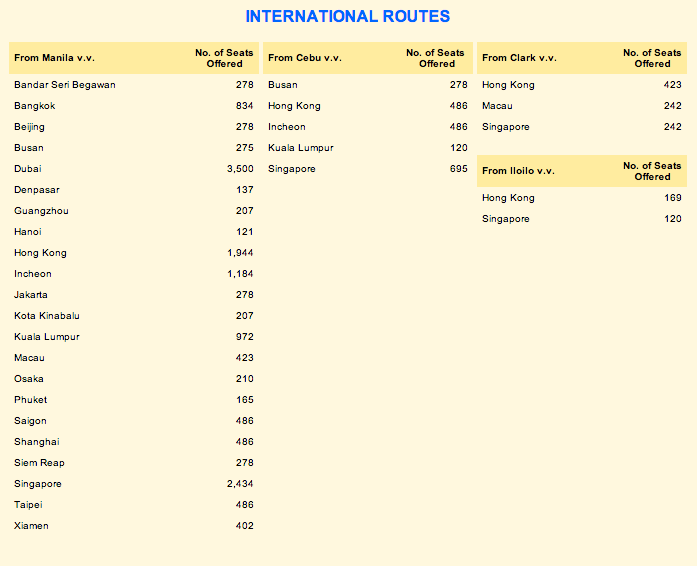This screenshot has height=566, width=697.
Task: Click the 210 seats value for Osaka
Action: point(244,379)
